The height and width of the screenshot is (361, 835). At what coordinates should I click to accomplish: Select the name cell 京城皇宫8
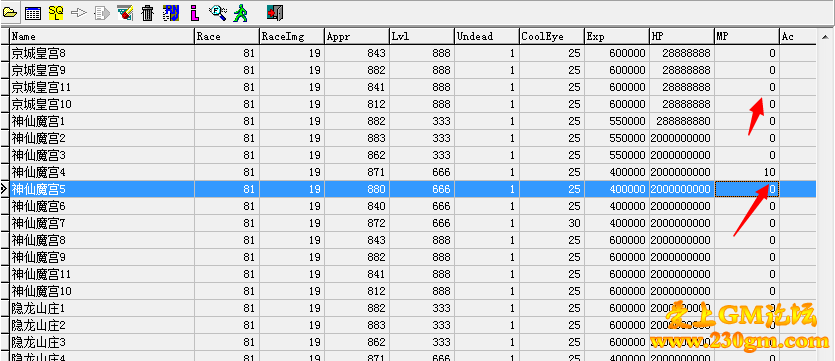coord(102,53)
